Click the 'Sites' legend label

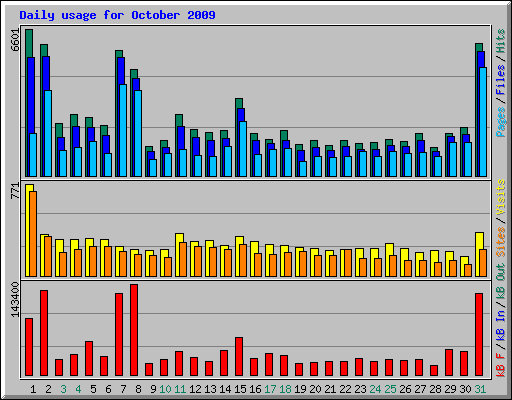[x=501, y=242]
